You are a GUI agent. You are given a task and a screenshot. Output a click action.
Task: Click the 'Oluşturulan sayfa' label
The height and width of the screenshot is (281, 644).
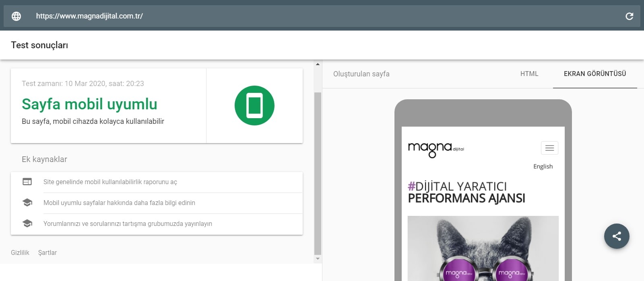pos(361,74)
